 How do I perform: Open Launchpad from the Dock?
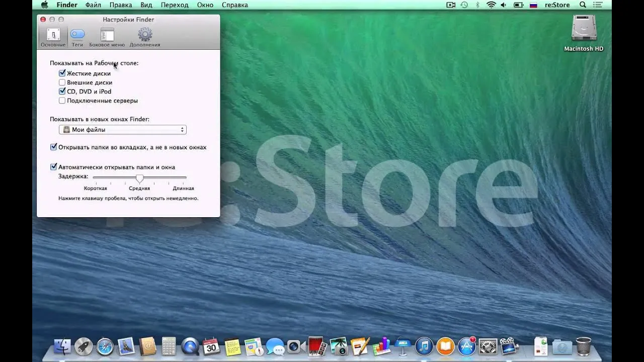pyautogui.click(x=84, y=346)
